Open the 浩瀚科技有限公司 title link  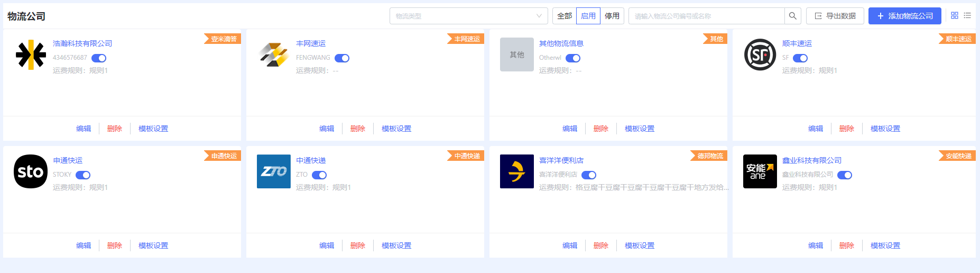[82, 43]
